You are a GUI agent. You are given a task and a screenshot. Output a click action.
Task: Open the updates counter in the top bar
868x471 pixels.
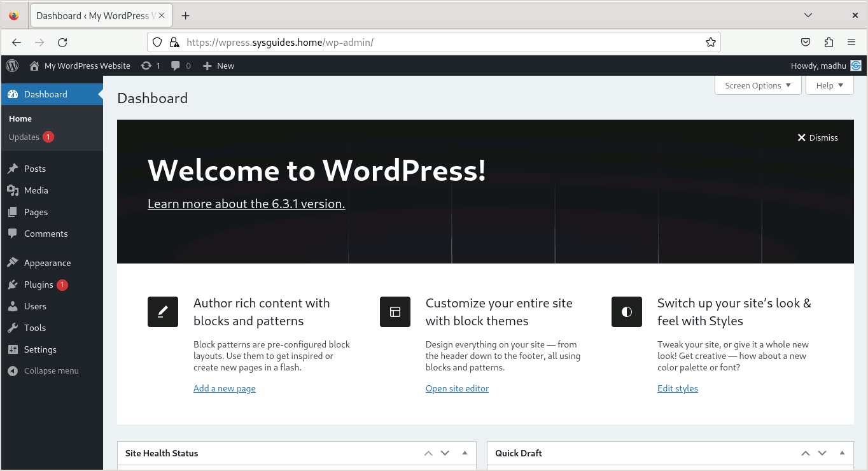coord(151,66)
